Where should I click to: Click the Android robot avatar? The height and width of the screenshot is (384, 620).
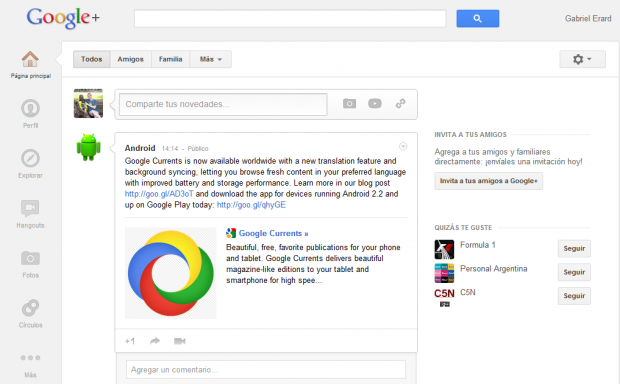88,147
